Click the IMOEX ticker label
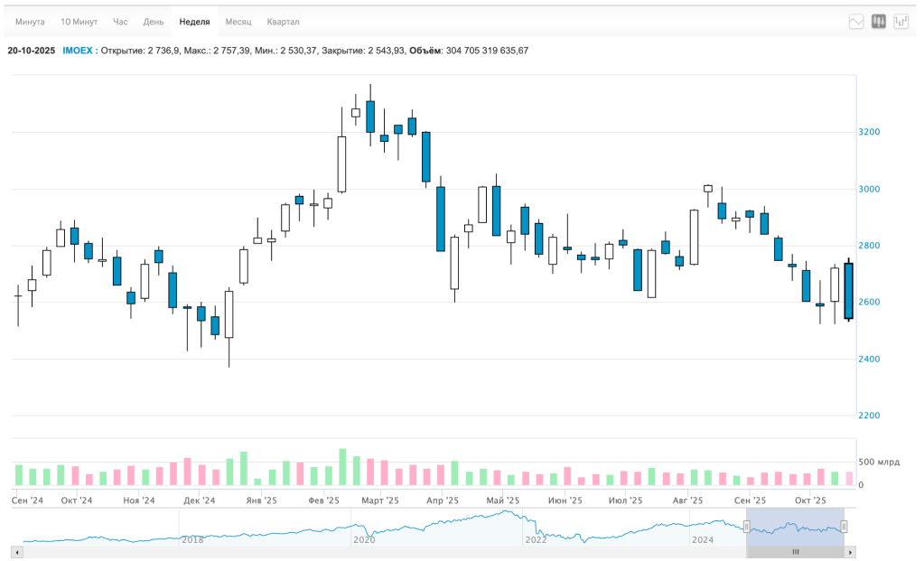This screenshot has height=561, width=924. (x=78, y=51)
